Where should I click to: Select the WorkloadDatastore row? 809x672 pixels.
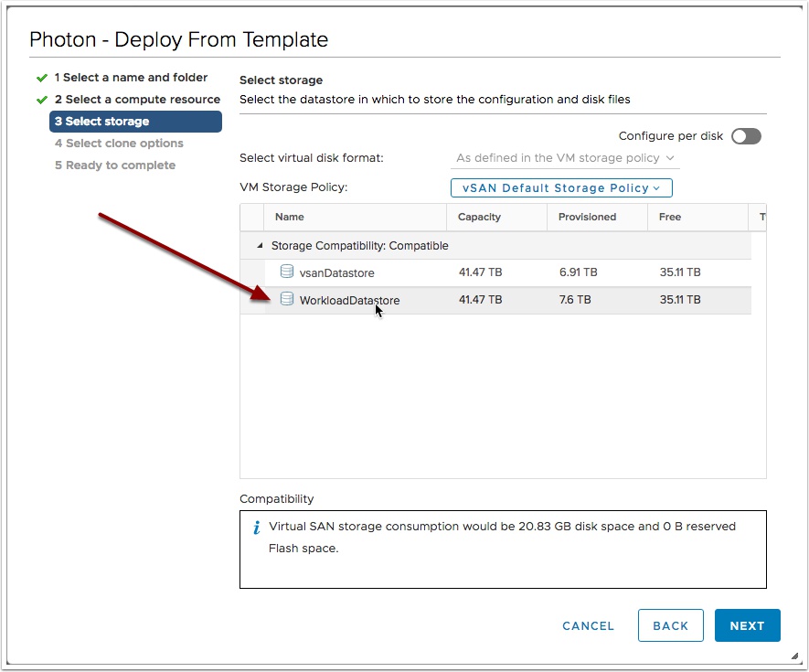click(495, 300)
